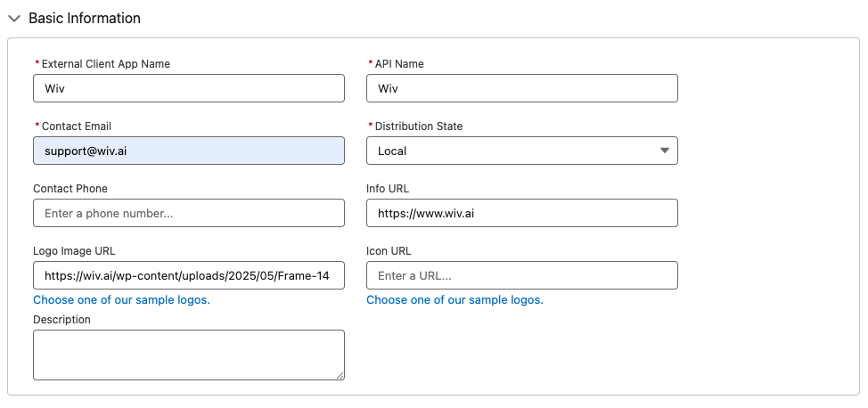This screenshot has height=408, width=868.
Task: Click the External Client App Name label
Action: (x=106, y=64)
